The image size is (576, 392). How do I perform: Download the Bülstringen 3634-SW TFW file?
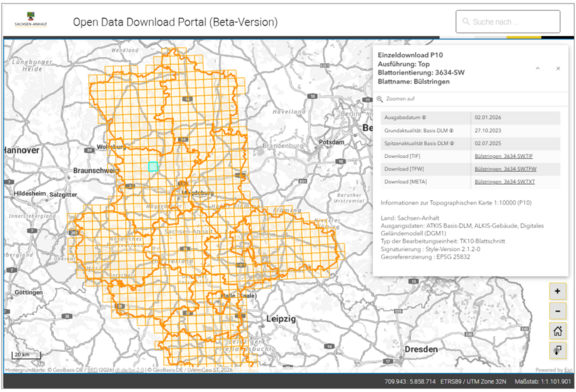pyautogui.click(x=505, y=169)
